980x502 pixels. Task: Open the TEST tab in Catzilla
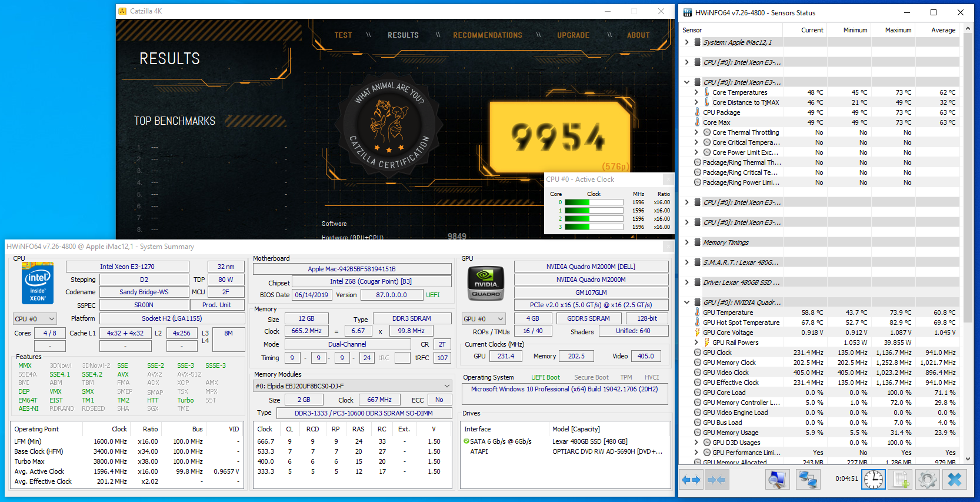343,35
